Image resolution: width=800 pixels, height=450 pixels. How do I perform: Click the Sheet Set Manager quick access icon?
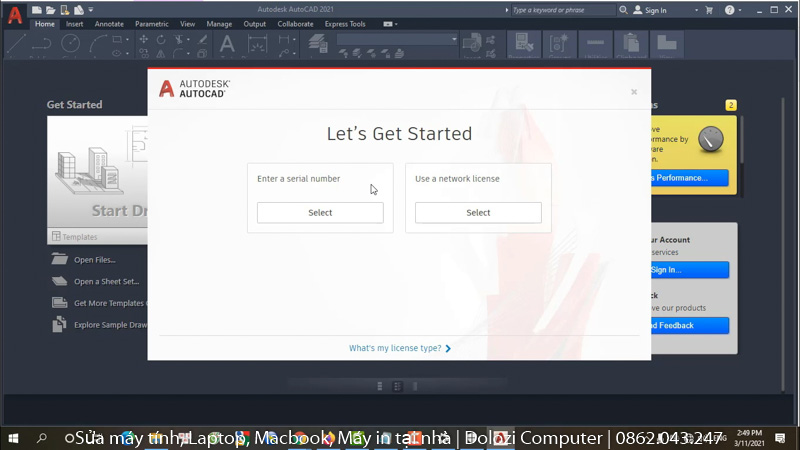tap(79, 10)
